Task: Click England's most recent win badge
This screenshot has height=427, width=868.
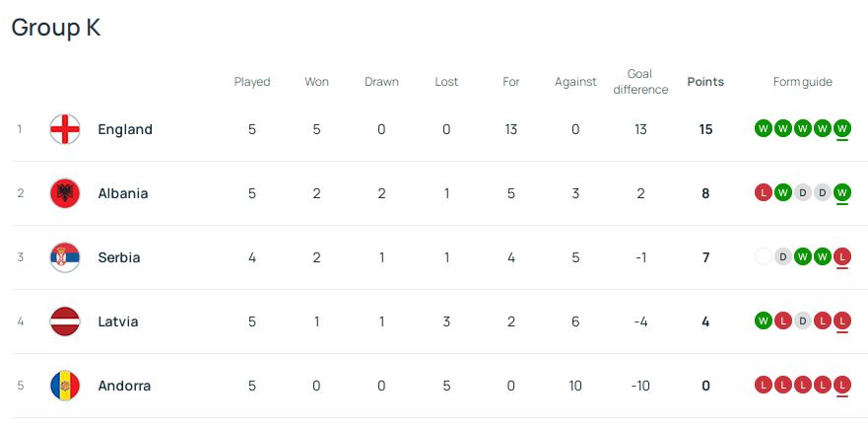Action: (841, 129)
